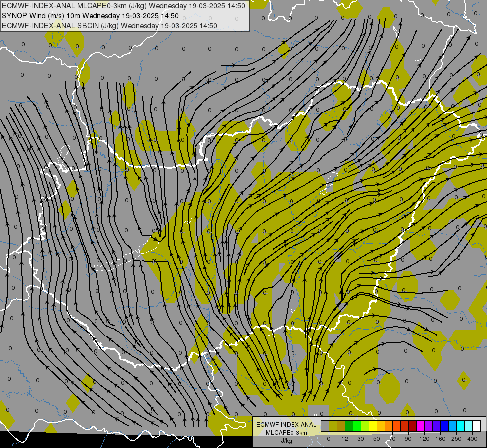The image size is (487, 448).
Task: Click the legend label ECMWF-INDEX-ANAL
Action: [287, 425]
